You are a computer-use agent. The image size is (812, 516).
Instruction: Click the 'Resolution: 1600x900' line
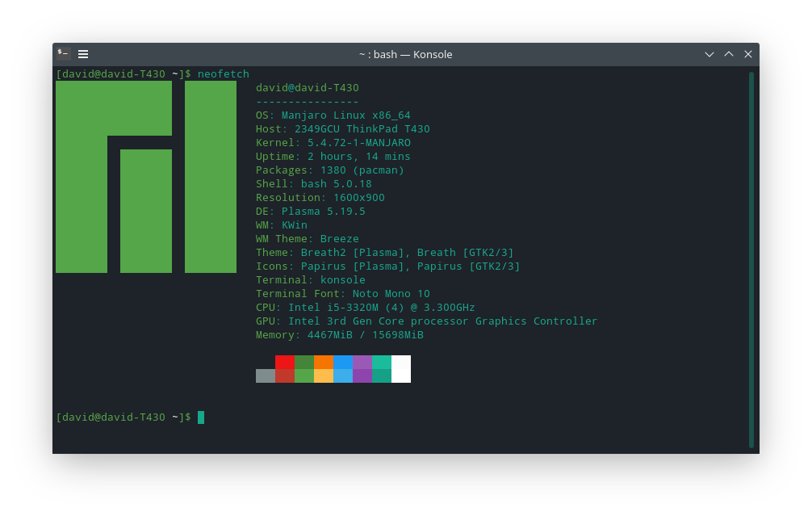tap(320, 197)
